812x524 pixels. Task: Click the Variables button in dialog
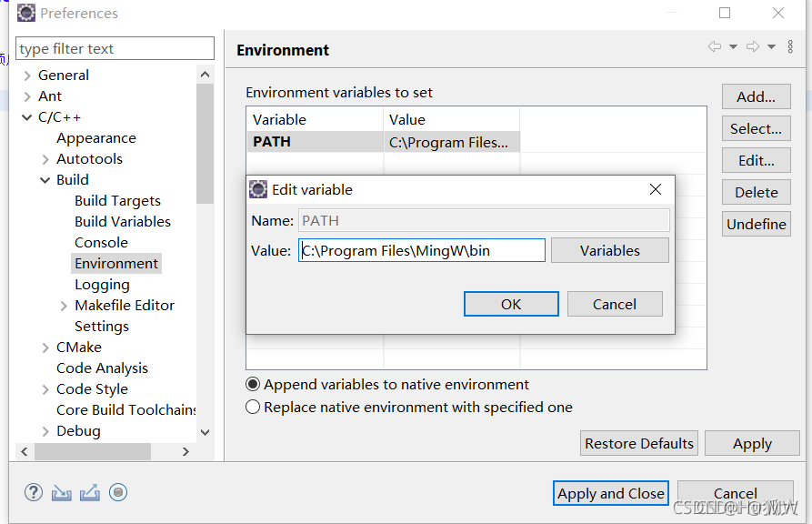point(609,250)
